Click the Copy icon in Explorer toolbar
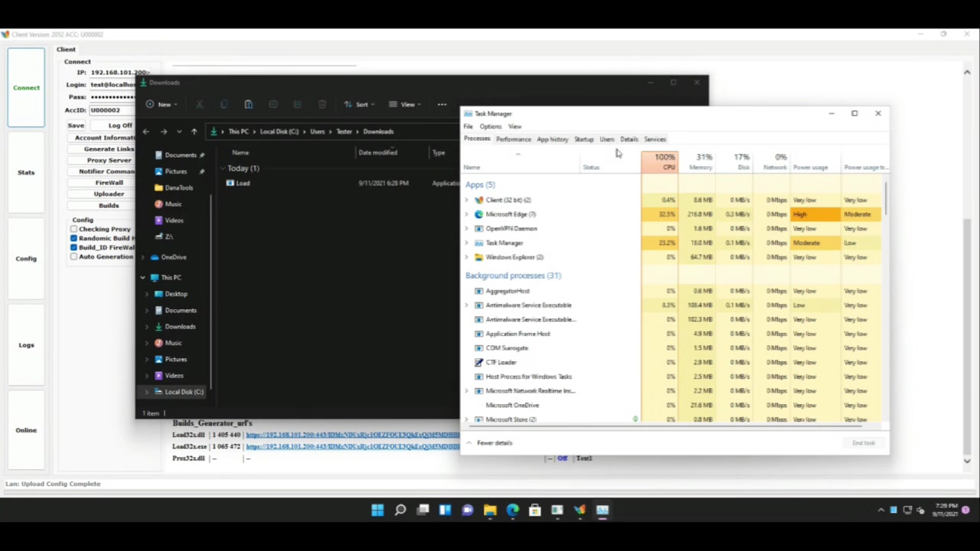The image size is (980, 551). (224, 104)
